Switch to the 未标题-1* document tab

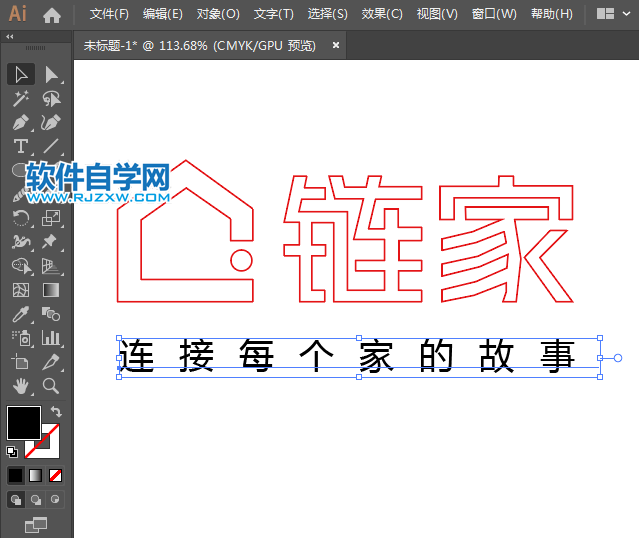point(200,46)
